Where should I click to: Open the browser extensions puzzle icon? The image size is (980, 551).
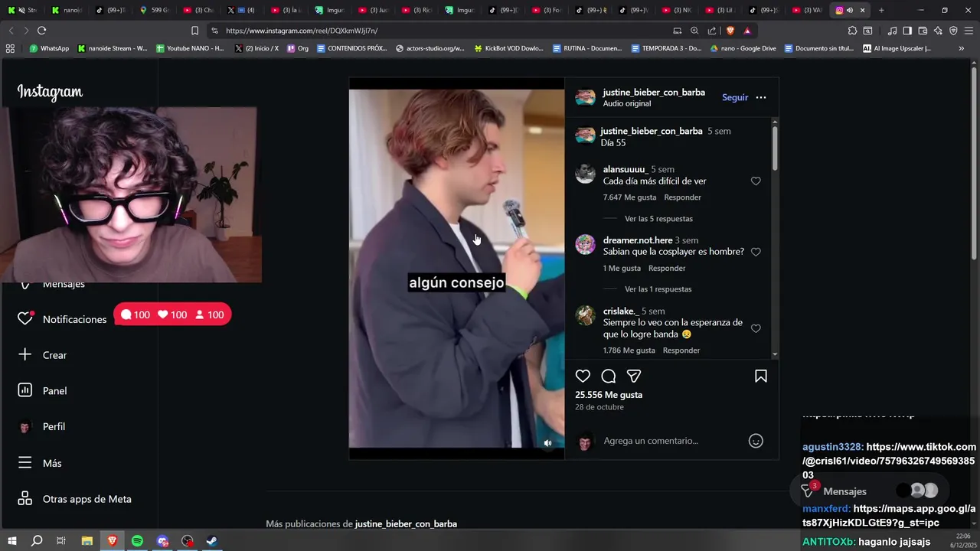(852, 31)
